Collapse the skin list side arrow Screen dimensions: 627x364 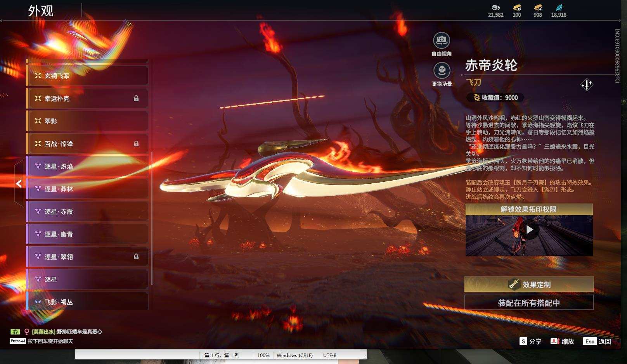click(x=19, y=184)
